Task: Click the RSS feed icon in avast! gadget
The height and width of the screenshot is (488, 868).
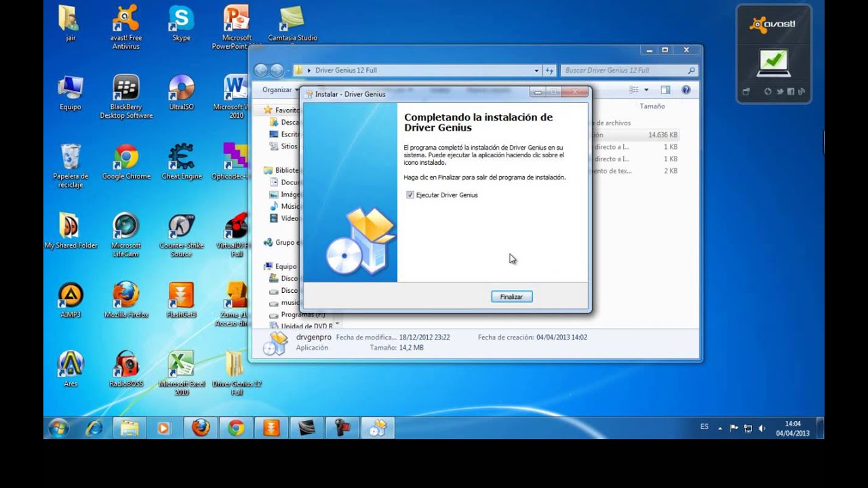Action: (x=801, y=91)
